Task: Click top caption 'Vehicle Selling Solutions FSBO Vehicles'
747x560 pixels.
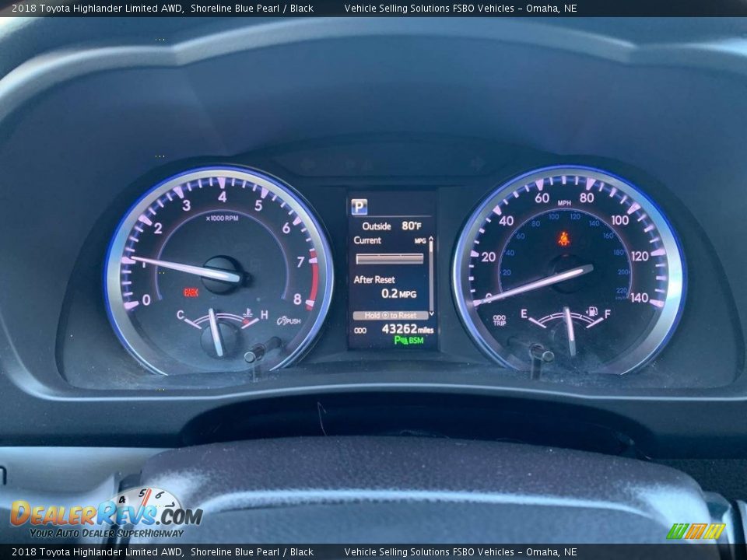Action: click(x=430, y=8)
